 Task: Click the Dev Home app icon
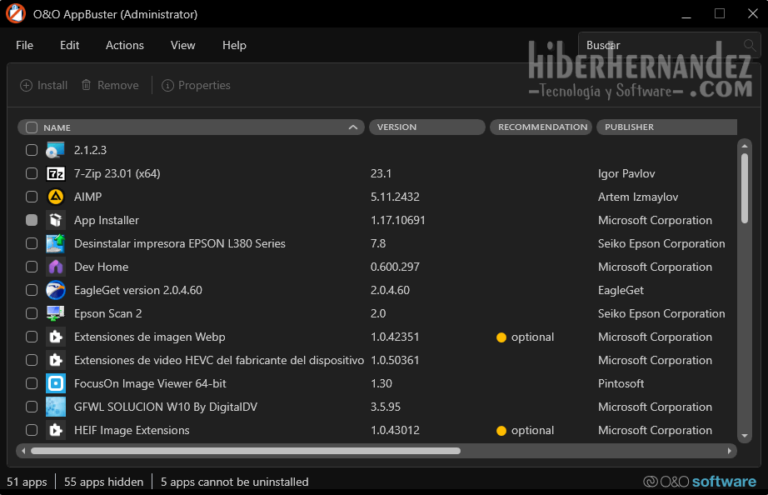tap(56, 267)
